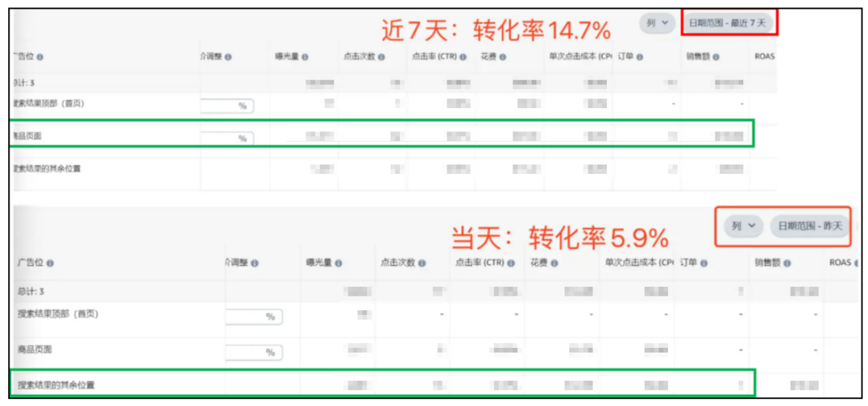Click info icon beside 订单 in last-7-days table
The height and width of the screenshot is (406, 868).
click(640, 58)
